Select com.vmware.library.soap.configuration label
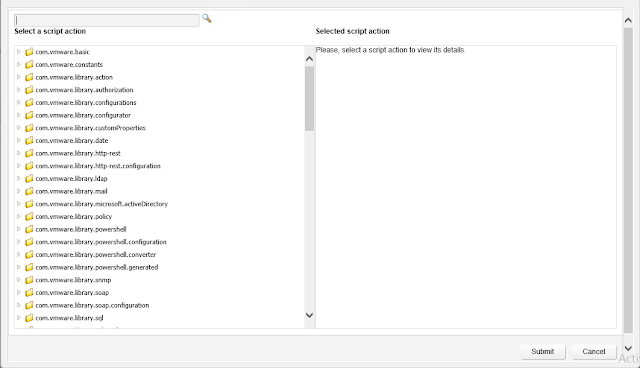This screenshot has width=640, height=368. click(x=92, y=305)
